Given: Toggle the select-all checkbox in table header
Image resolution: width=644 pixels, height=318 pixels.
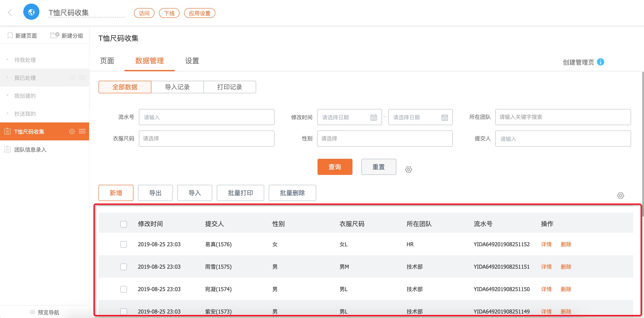Looking at the screenshot, I should click(x=124, y=224).
